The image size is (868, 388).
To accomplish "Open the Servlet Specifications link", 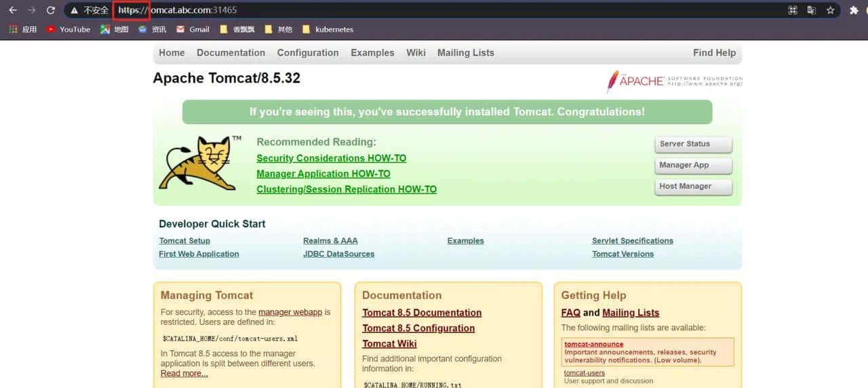I will click(x=633, y=241).
